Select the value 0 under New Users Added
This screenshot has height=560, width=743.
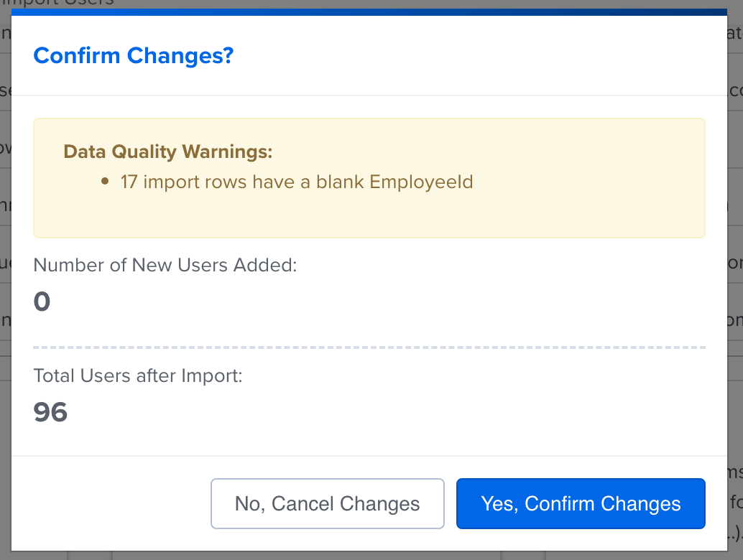click(41, 301)
